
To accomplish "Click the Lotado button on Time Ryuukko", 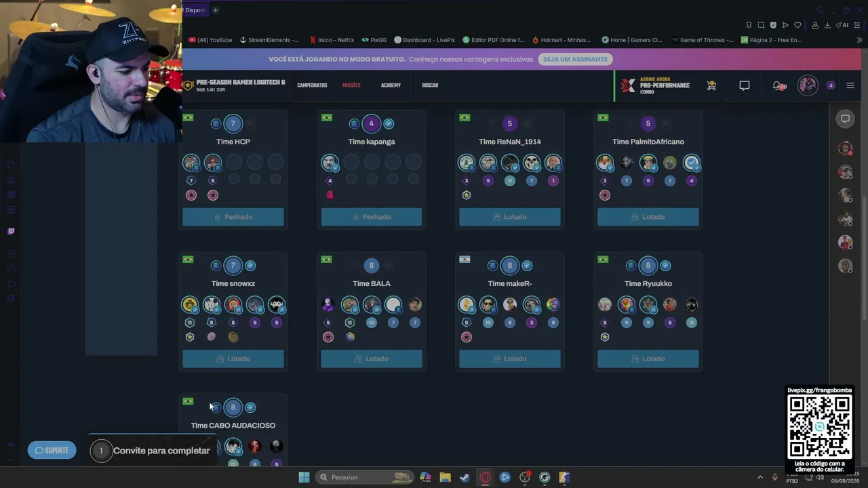I will click(648, 359).
